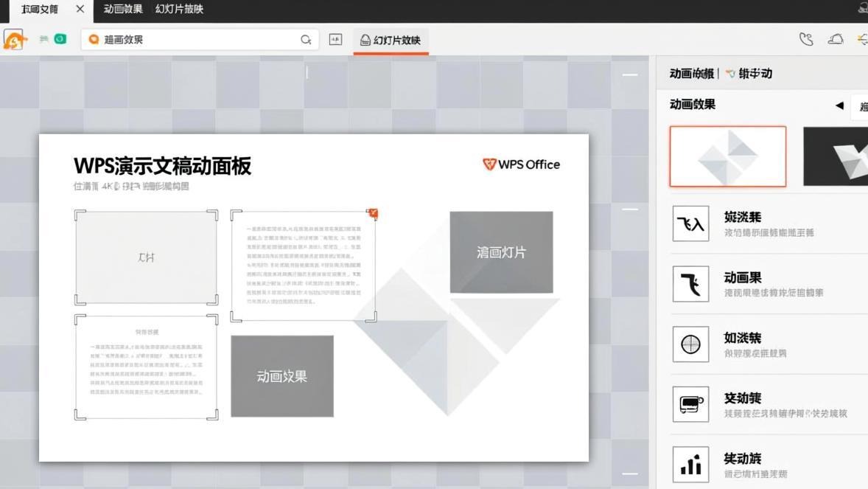Screen dimensions: 868x489
Task: Select the empty top-left placeholder box on slide
Action: [146, 257]
